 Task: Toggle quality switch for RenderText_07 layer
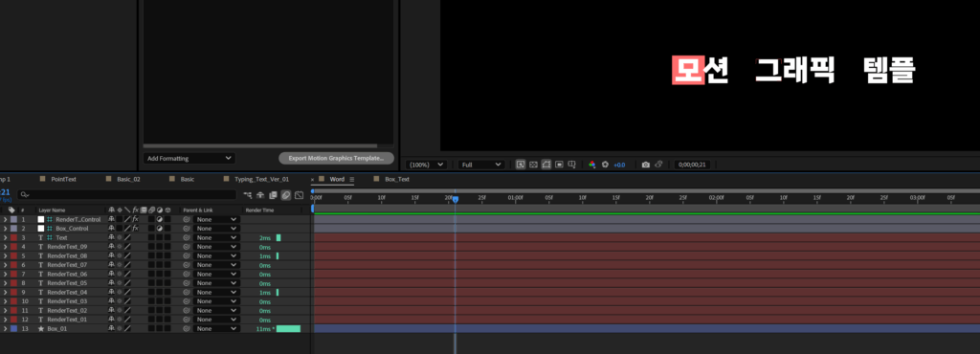point(127,265)
